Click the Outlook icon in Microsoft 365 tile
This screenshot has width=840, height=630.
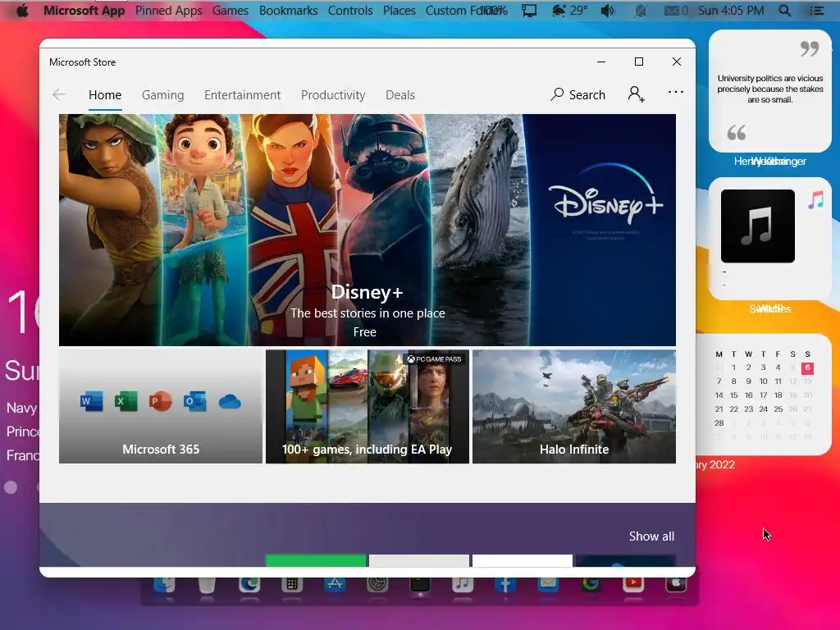[x=194, y=401]
